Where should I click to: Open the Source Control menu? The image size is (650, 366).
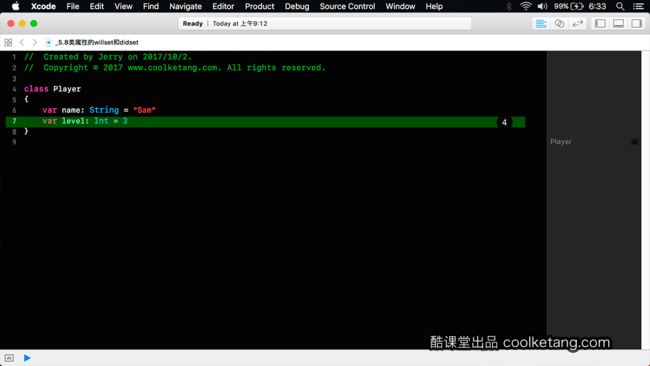347,6
